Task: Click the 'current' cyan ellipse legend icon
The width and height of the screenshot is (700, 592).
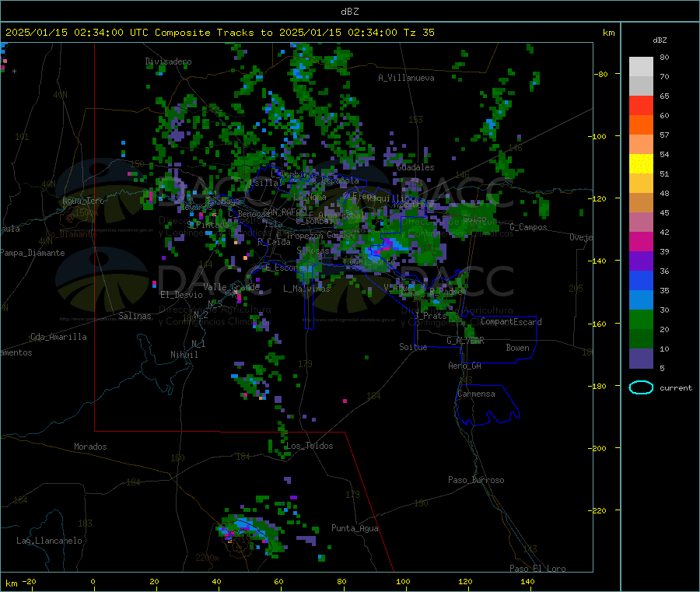Action: tap(641, 387)
